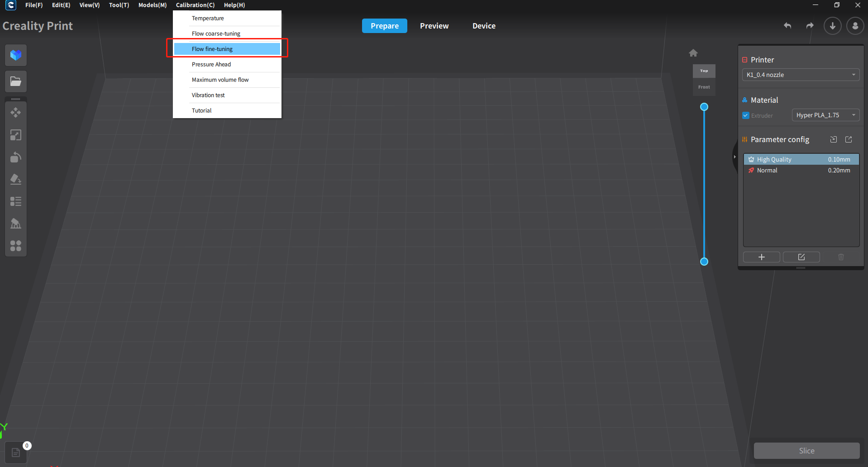868x467 pixels.
Task: Choose Vibration test
Action: 227,95
